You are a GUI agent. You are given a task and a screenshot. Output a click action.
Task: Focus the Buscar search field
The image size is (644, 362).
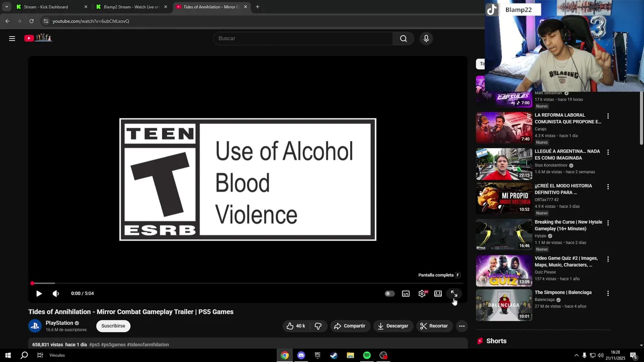(303, 39)
